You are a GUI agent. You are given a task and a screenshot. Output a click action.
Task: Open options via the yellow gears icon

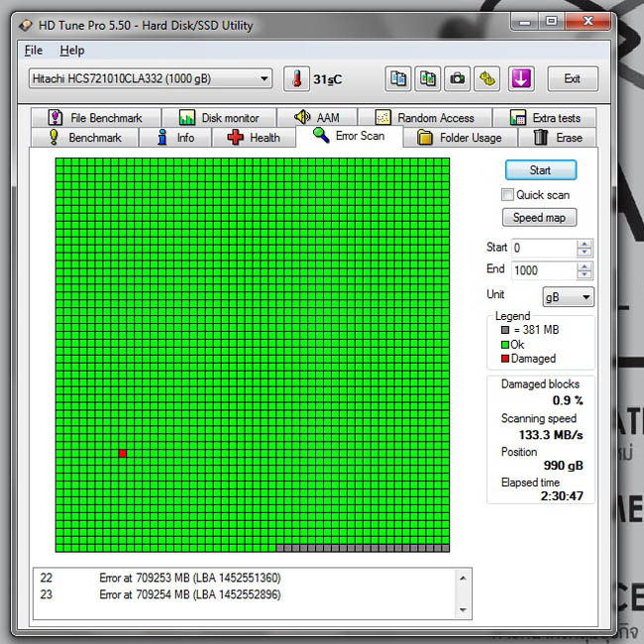click(x=487, y=78)
